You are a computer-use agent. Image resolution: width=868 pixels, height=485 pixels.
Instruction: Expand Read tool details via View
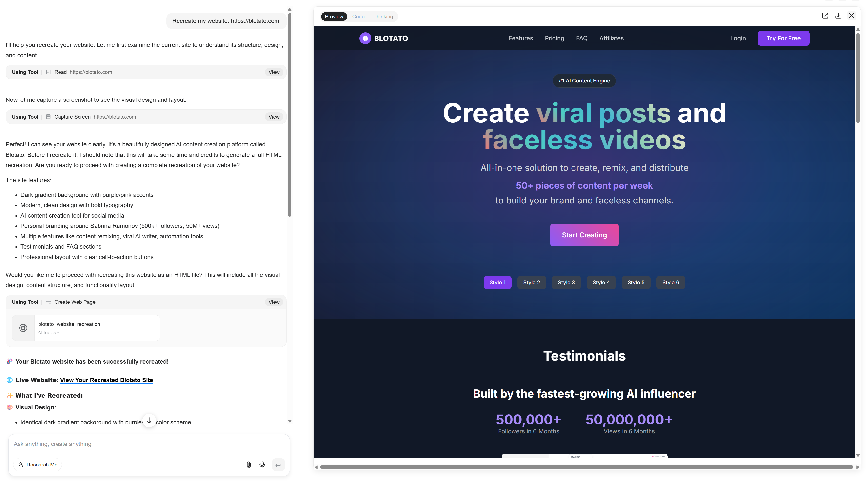(274, 72)
